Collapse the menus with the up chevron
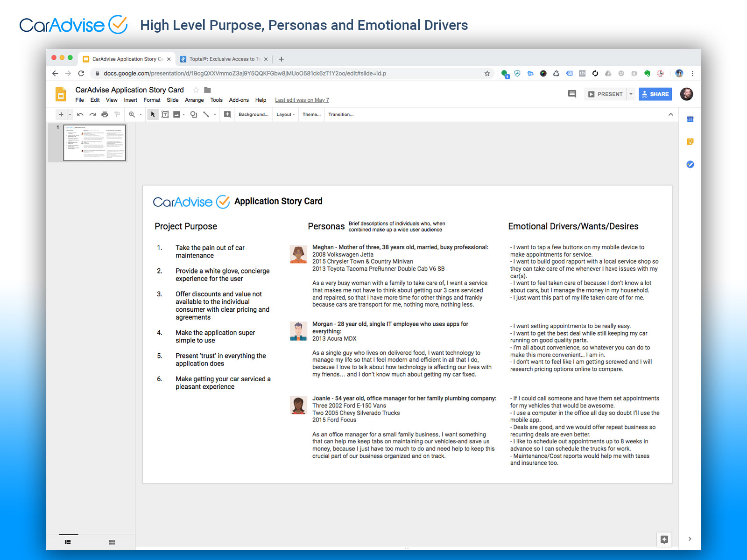747x560 pixels. 671,114
